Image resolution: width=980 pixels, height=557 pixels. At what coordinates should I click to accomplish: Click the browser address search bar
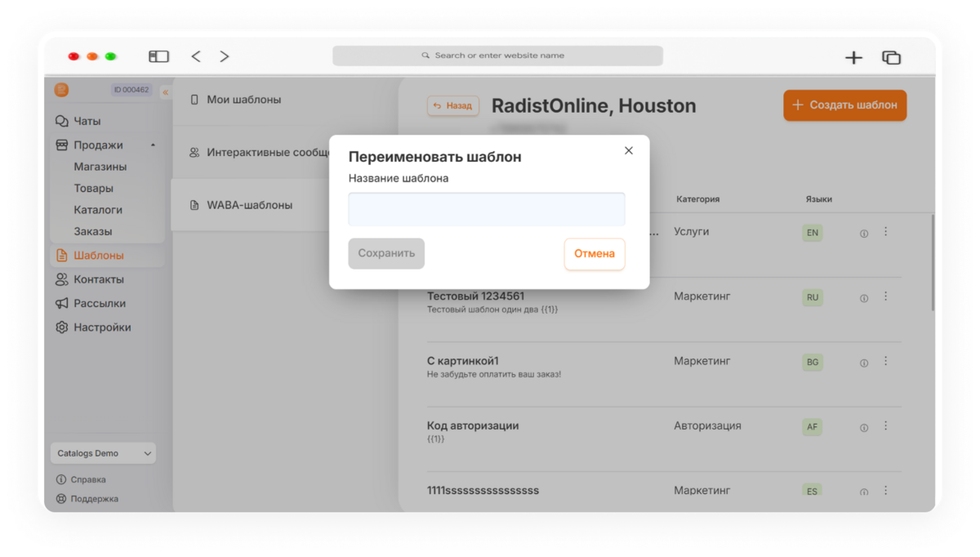coord(497,56)
